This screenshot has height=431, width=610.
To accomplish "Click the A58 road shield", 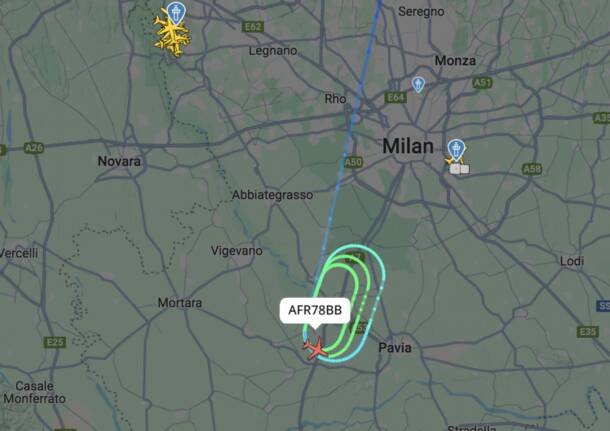I will (x=532, y=169).
